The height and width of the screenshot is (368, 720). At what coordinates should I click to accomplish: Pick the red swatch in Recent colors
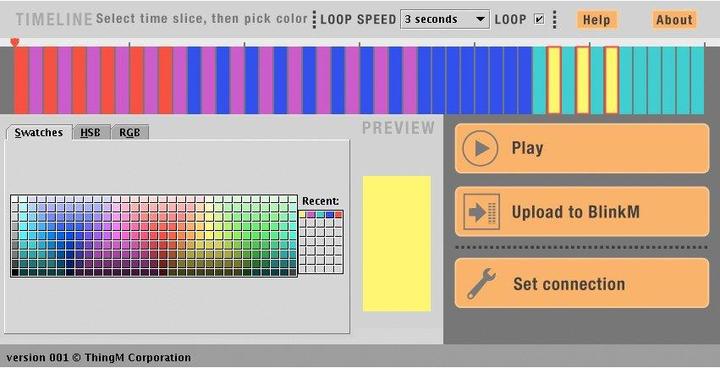point(338,215)
